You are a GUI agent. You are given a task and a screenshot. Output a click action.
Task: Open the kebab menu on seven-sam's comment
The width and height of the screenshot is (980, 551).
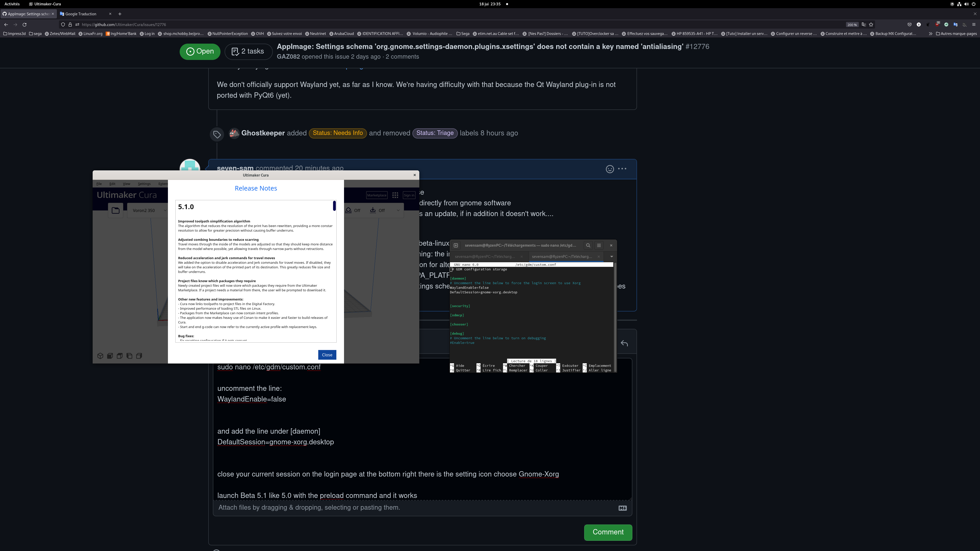coord(622,169)
